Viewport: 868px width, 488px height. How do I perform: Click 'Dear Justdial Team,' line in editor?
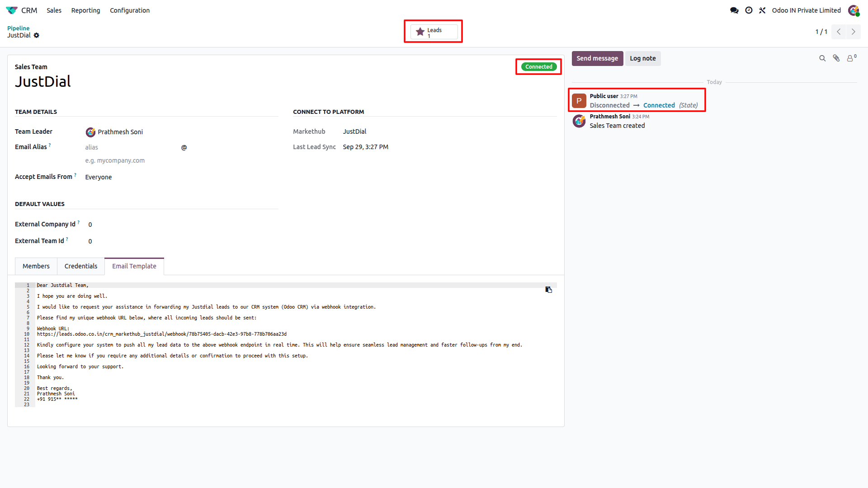[x=62, y=286]
